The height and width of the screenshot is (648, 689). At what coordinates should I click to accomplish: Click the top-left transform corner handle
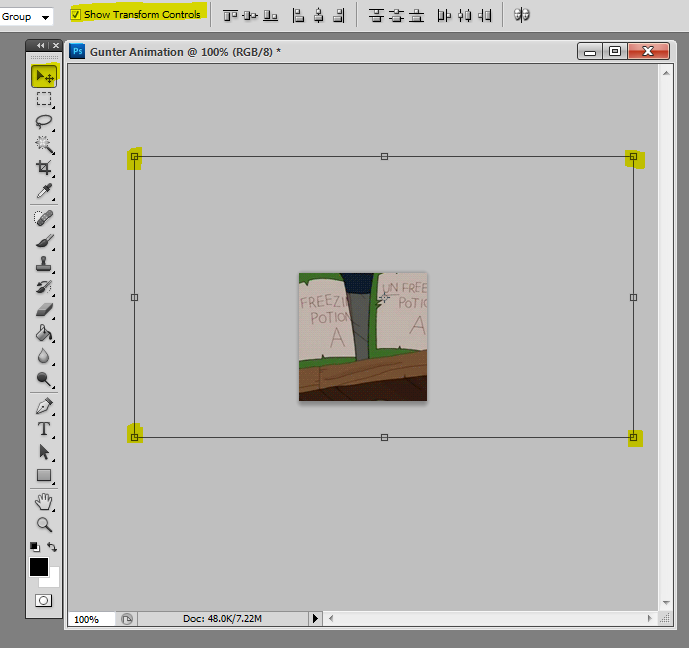pyautogui.click(x=134, y=156)
